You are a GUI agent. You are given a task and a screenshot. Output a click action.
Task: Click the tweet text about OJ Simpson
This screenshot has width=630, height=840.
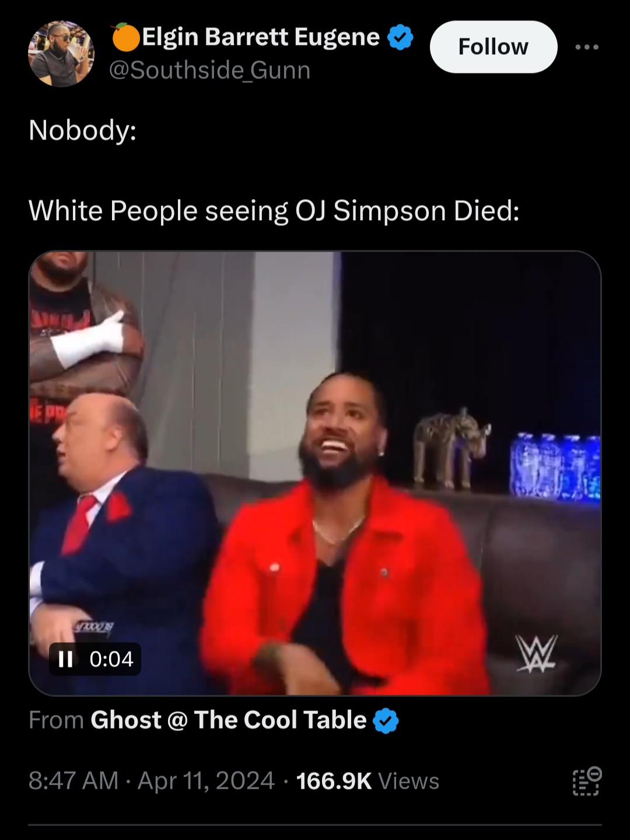[274, 211]
